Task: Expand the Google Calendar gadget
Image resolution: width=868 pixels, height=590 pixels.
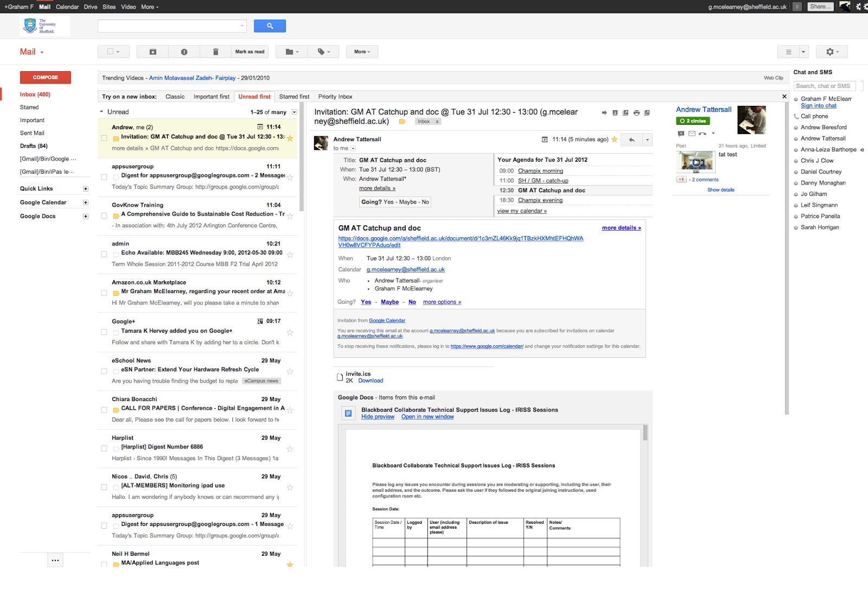Action: pyautogui.click(x=86, y=202)
